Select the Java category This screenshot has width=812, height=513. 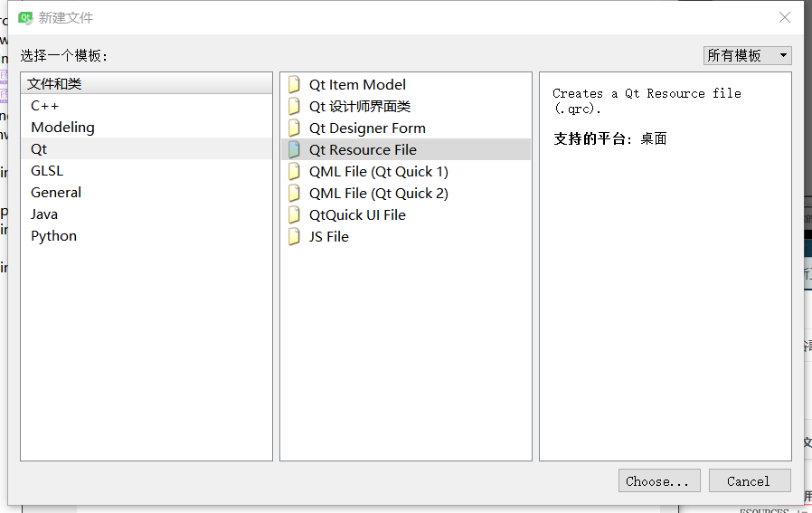coord(146,214)
